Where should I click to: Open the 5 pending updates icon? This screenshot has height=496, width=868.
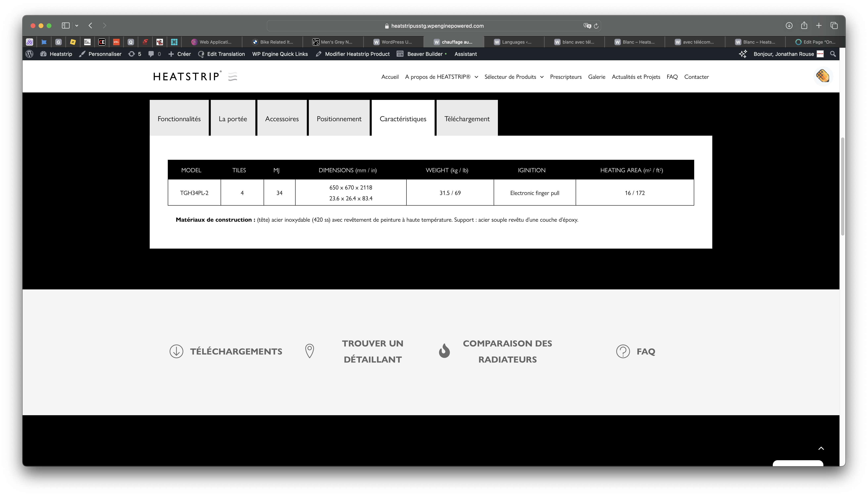coord(134,54)
